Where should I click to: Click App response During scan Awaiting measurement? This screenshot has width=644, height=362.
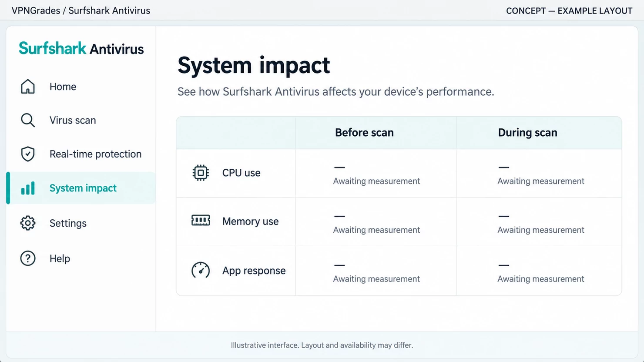coord(541,279)
